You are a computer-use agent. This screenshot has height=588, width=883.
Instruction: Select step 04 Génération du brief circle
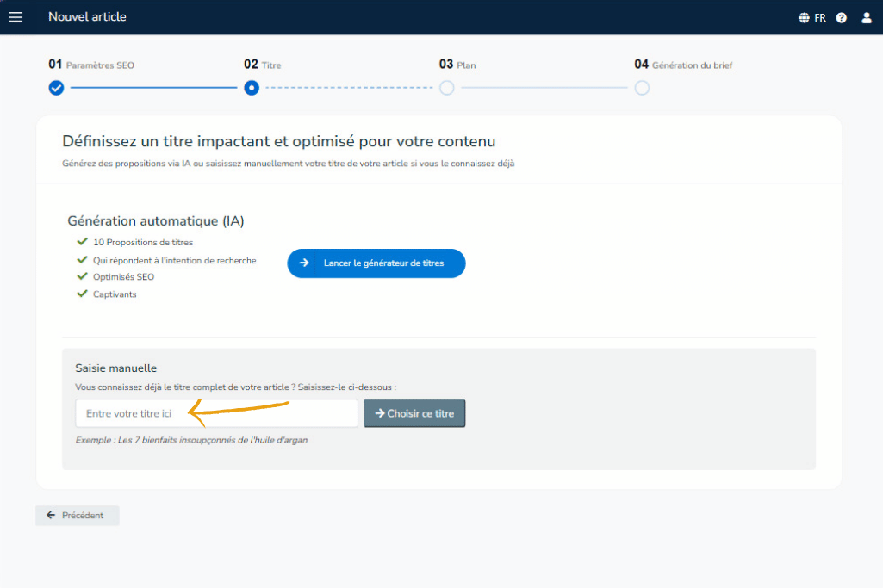(642, 88)
